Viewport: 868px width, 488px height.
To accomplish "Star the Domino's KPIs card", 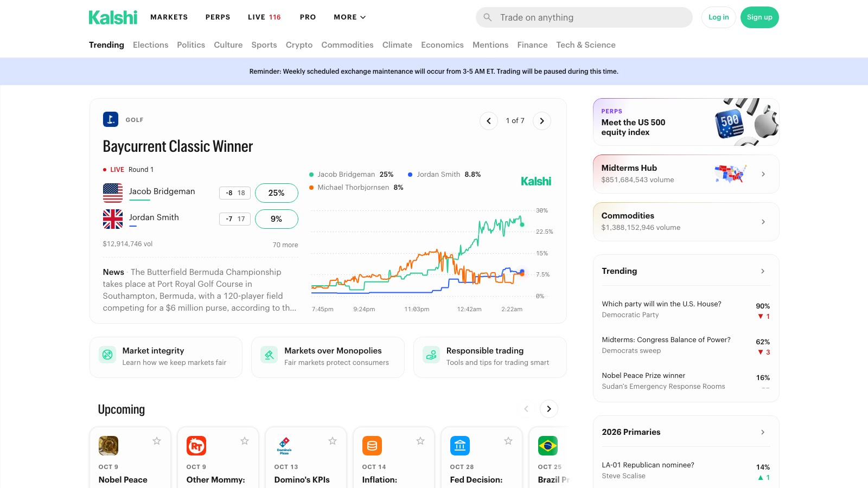I will coord(333,441).
